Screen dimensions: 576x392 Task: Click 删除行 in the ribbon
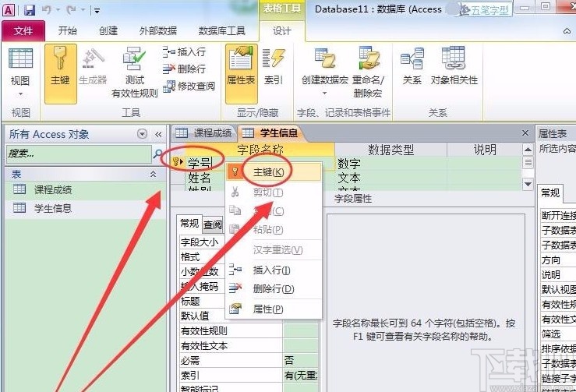(x=184, y=69)
